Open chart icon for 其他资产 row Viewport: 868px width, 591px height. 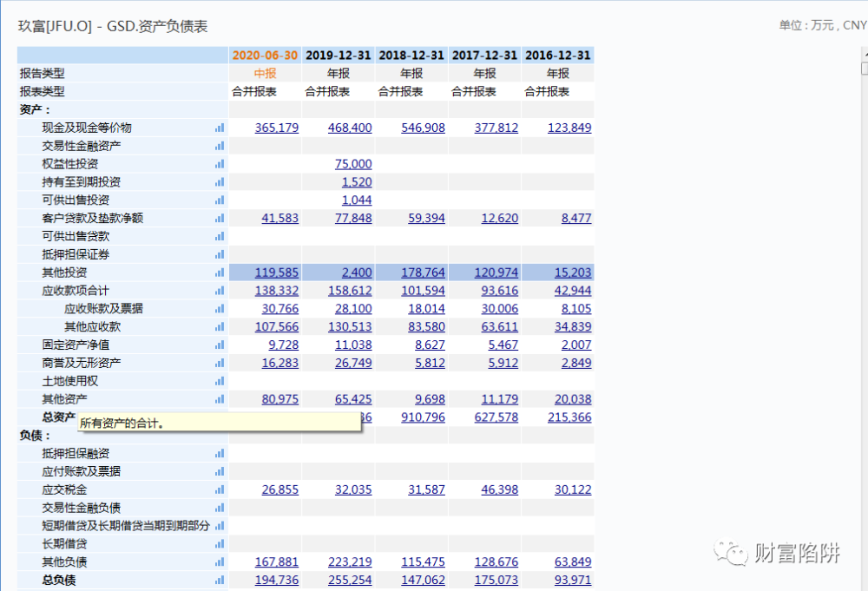pyautogui.click(x=220, y=399)
